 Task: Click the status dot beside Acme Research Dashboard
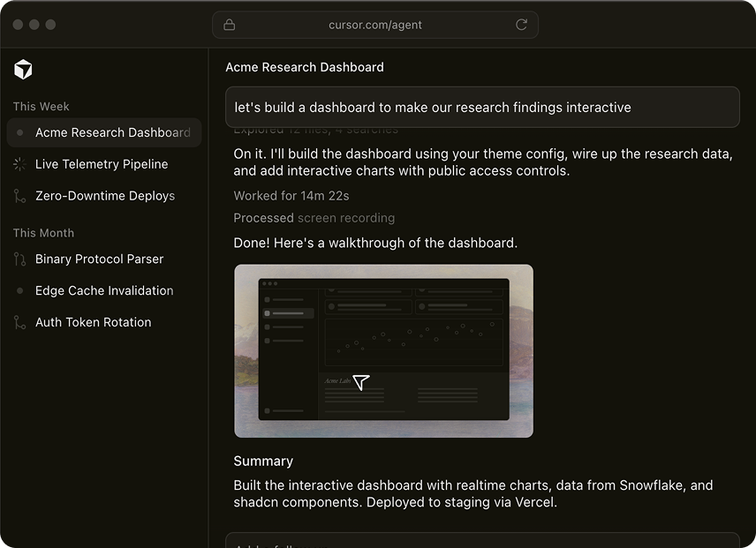point(20,133)
